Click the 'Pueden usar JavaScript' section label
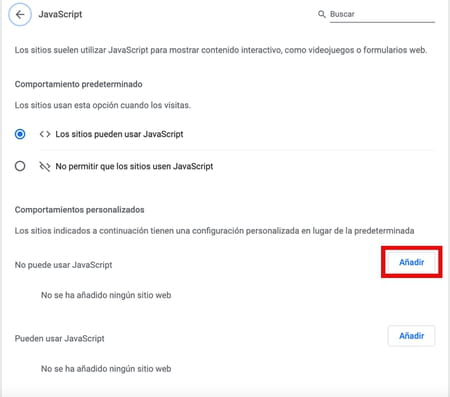This screenshot has width=450, height=397. pos(59,338)
